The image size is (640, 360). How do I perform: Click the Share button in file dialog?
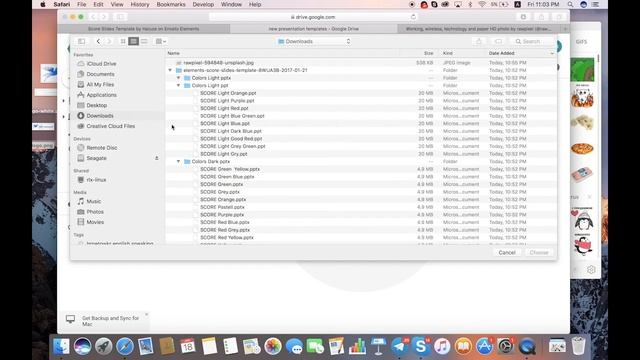pos(479,41)
